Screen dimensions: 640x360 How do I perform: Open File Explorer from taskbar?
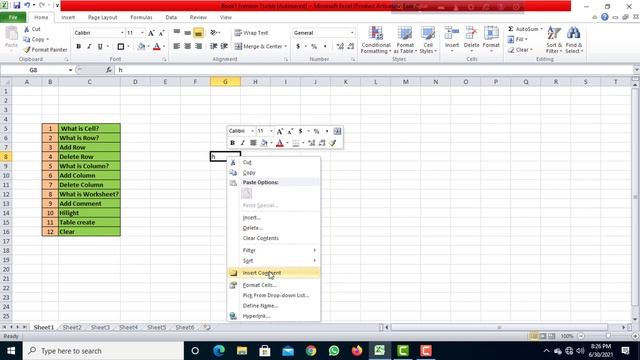[x=242, y=351]
